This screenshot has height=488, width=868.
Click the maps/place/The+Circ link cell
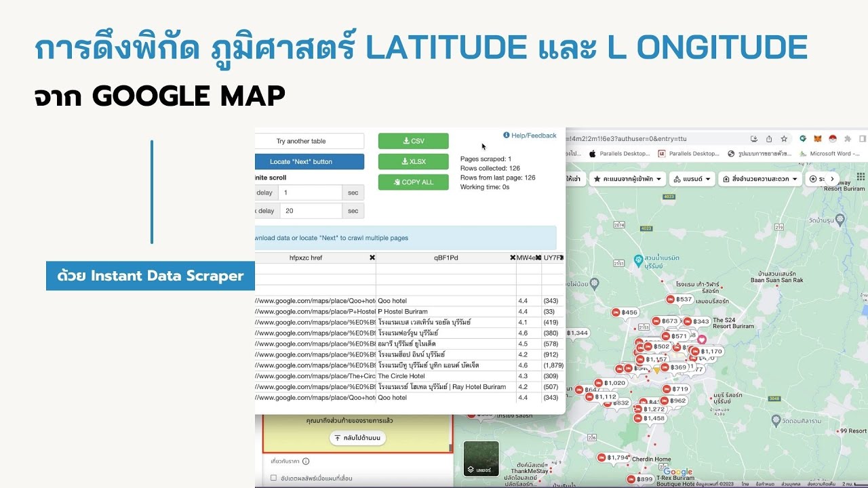(315, 376)
